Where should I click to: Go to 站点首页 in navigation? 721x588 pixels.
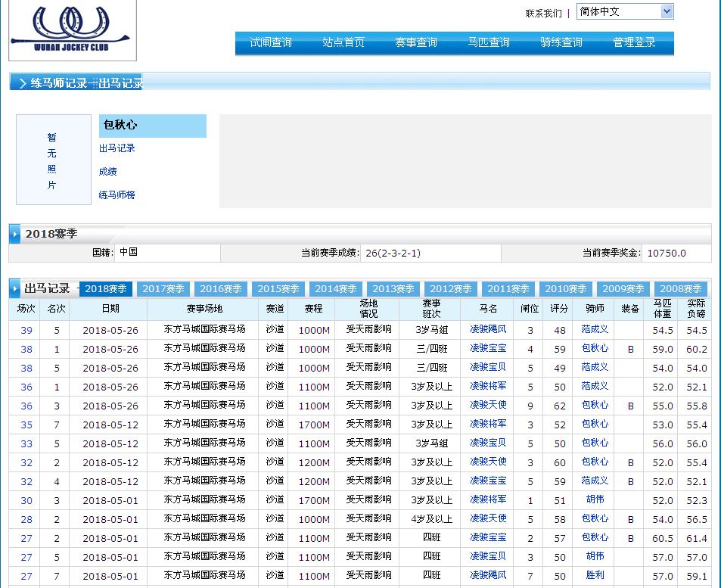tap(343, 42)
